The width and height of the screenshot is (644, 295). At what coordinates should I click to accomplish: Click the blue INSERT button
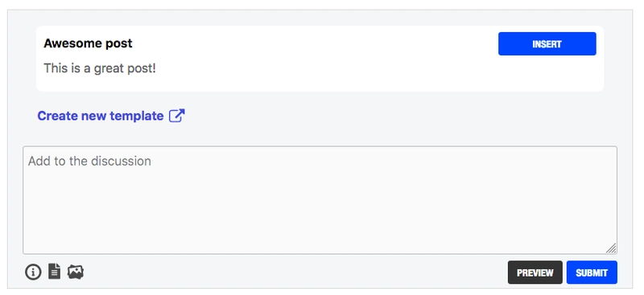point(547,44)
